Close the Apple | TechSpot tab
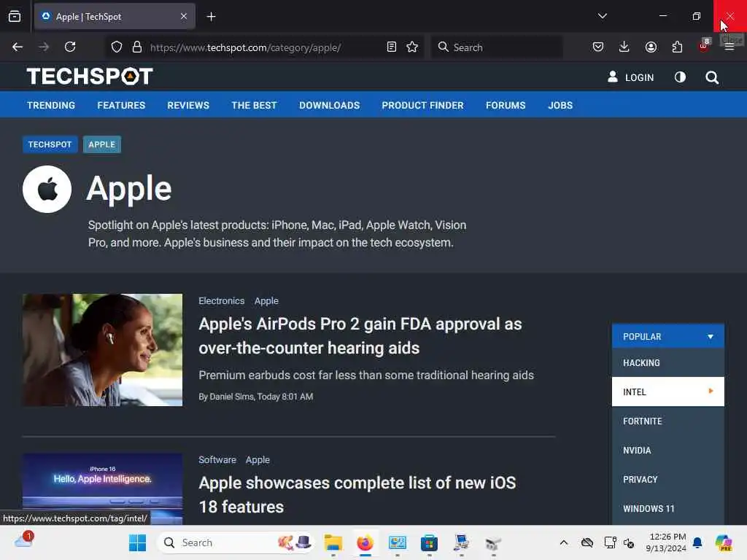 tap(183, 17)
